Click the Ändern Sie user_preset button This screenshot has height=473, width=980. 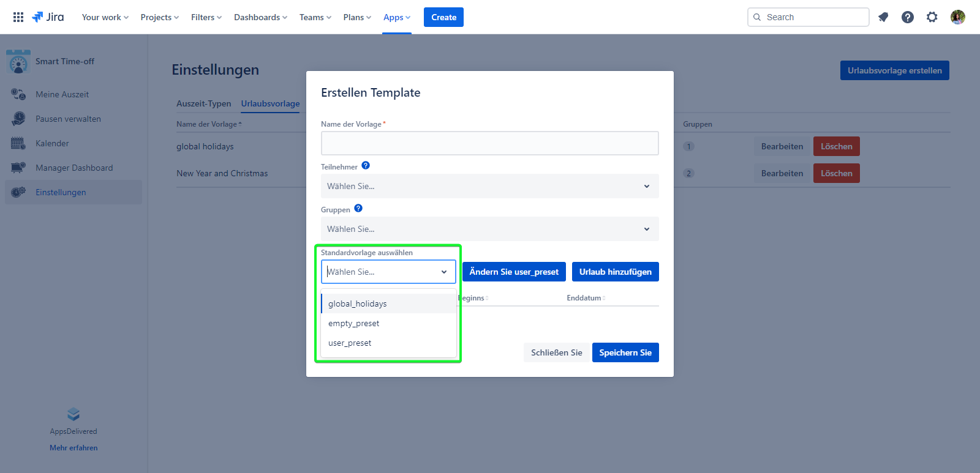click(514, 272)
